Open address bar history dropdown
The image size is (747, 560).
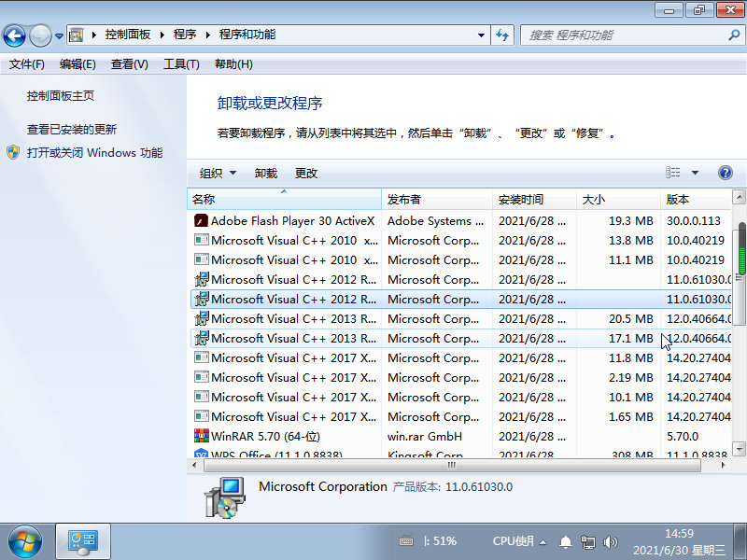[x=481, y=35]
